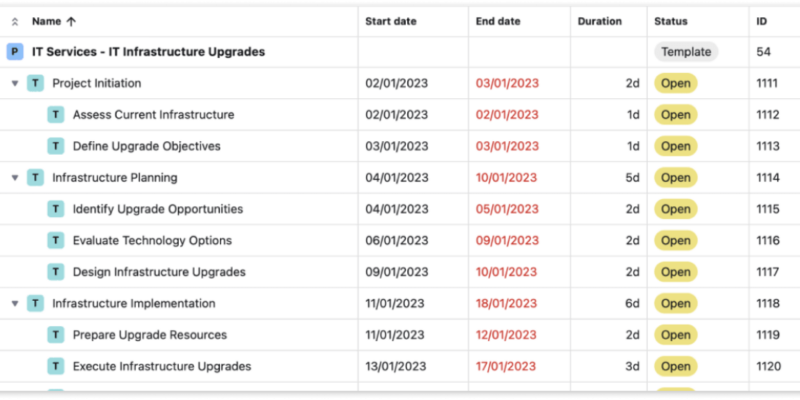
Task: Click the T icon for Assess Current Infrastructure
Action: tap(56, 115)
